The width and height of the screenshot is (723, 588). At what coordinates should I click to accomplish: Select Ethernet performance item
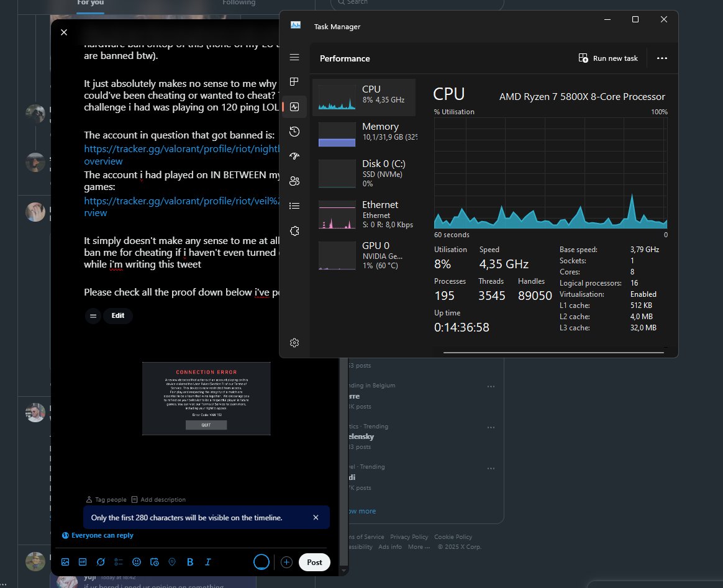[x=364, y=214]
